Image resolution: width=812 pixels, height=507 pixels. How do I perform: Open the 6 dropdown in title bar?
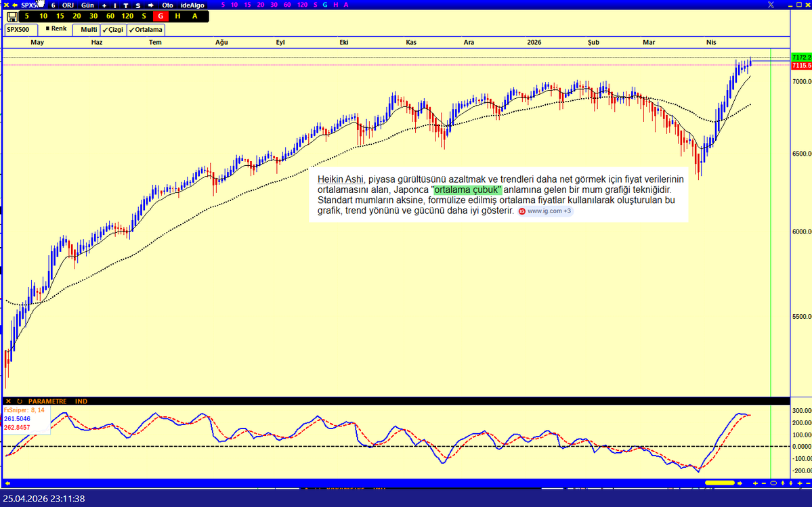54,5
